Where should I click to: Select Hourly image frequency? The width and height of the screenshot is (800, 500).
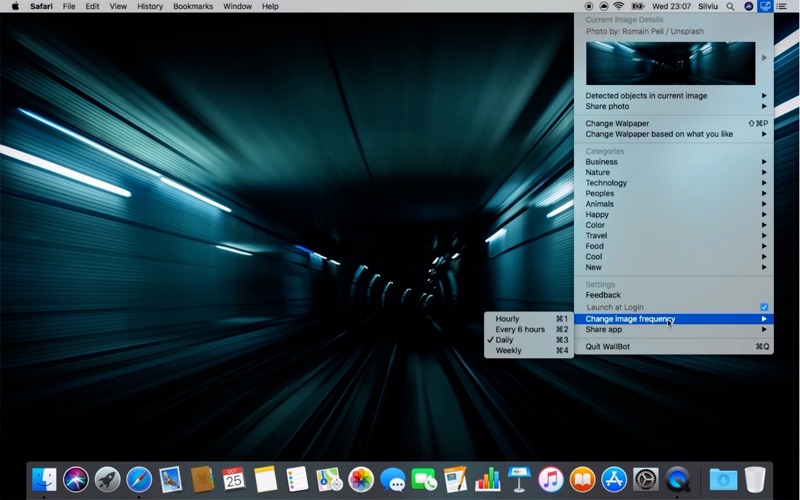(508, 319)
